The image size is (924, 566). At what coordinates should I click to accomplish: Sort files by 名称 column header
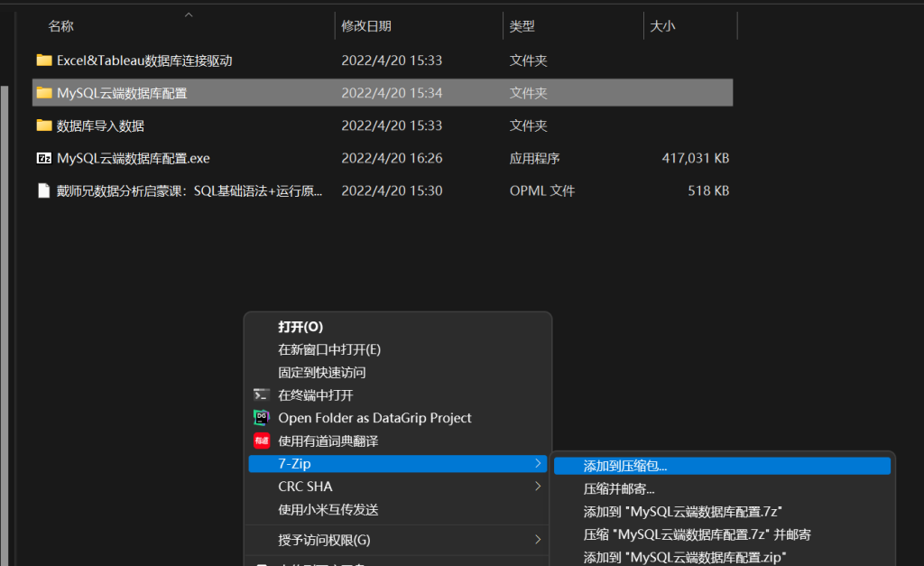tap(61, 26)
